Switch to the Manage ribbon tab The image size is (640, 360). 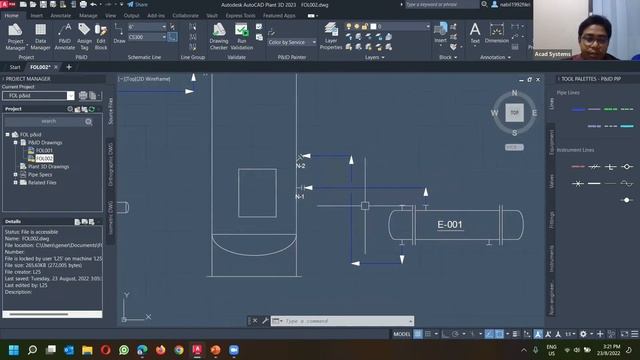pyautogui.click(x=88, y=16)
